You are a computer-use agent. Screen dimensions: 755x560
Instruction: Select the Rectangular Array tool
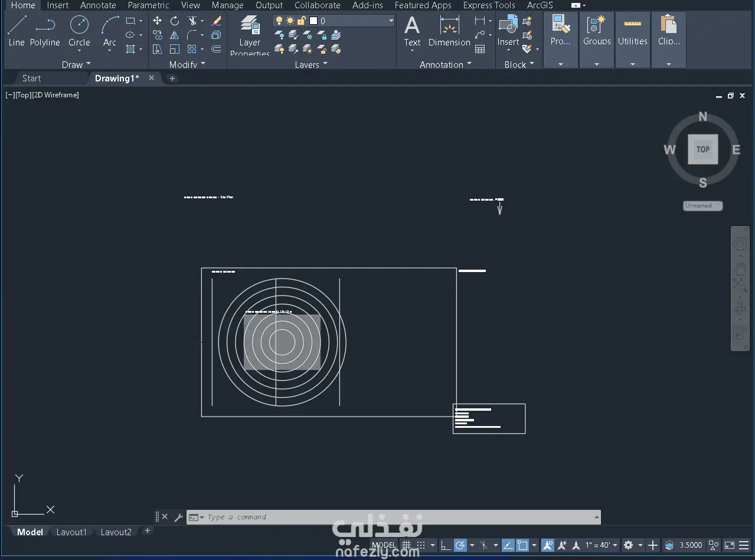pos(192,49)
